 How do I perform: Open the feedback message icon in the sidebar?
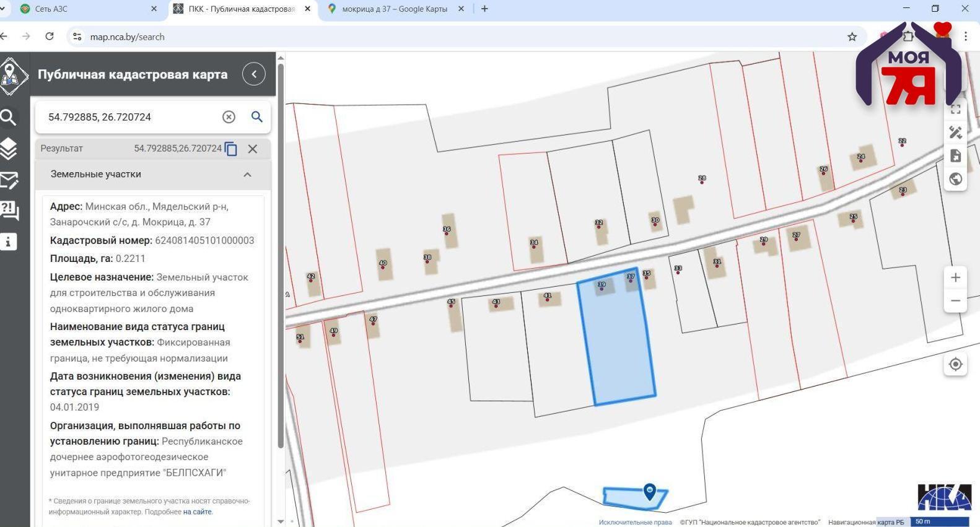9,180
